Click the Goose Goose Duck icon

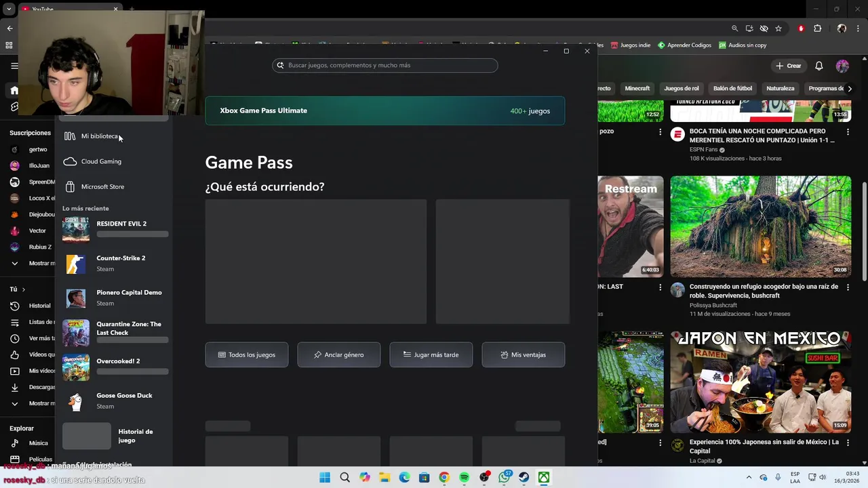76,401
